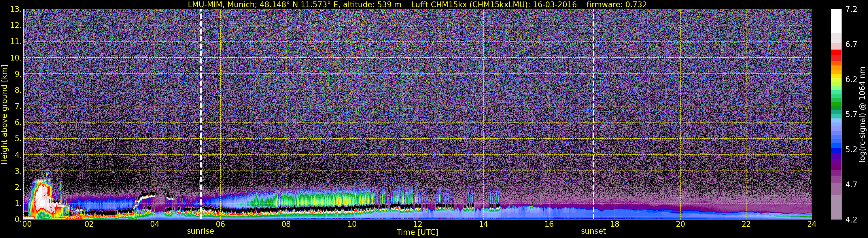The width and height of the screenshot is (868, 238).
Task: Click the plot title mentioning LMU-MIM, Munich
Action: point(417,4)
